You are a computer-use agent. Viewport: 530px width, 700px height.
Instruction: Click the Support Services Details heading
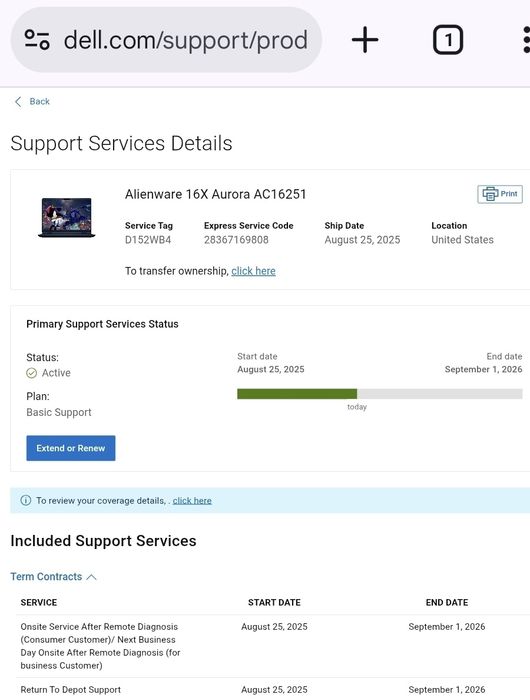pos(121,143)
